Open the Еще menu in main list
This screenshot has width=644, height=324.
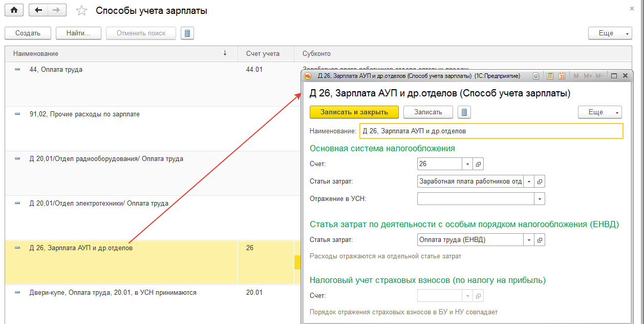[x=610, y=33]
